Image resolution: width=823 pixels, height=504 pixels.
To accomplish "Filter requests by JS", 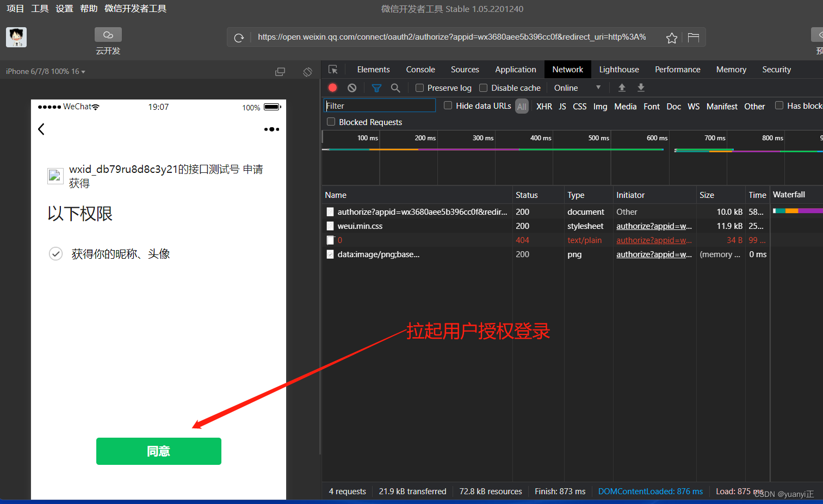I will [562, 107].
